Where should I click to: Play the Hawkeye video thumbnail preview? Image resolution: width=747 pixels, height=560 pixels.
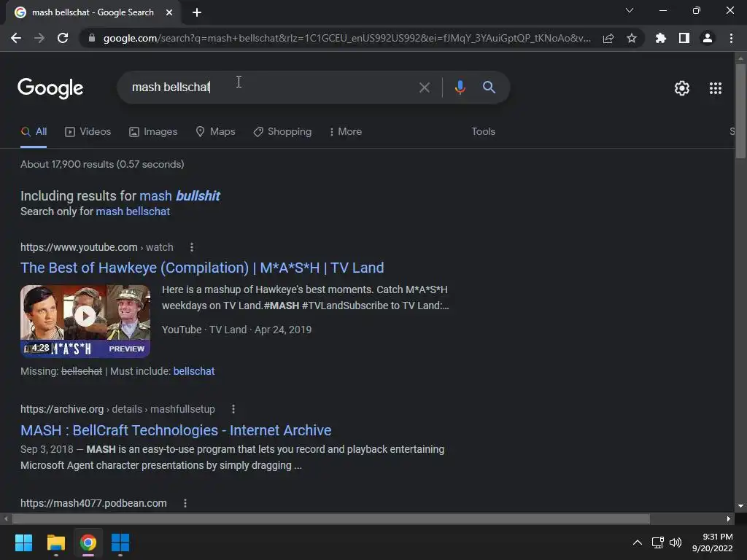[85, 321]
